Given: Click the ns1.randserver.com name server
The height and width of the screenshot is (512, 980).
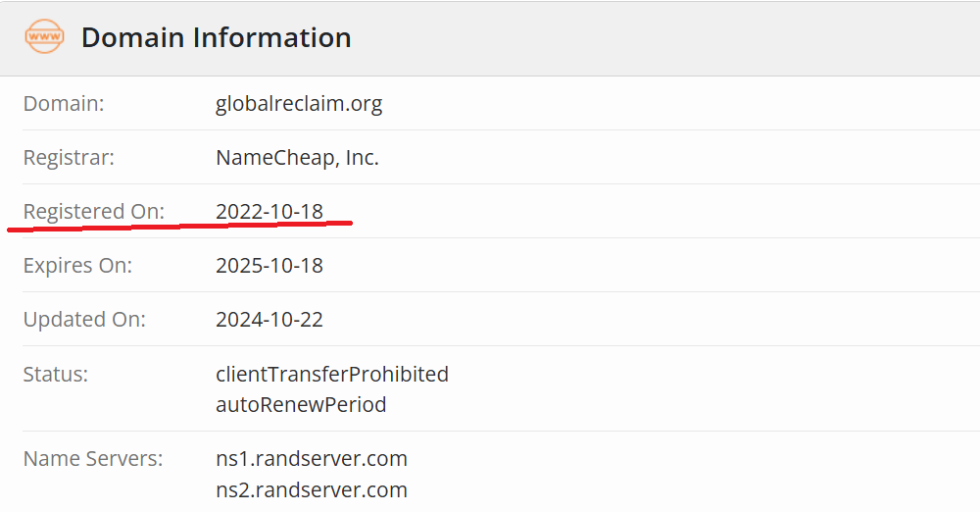Looking at the screenshot, I should click(x=312, y=458).
